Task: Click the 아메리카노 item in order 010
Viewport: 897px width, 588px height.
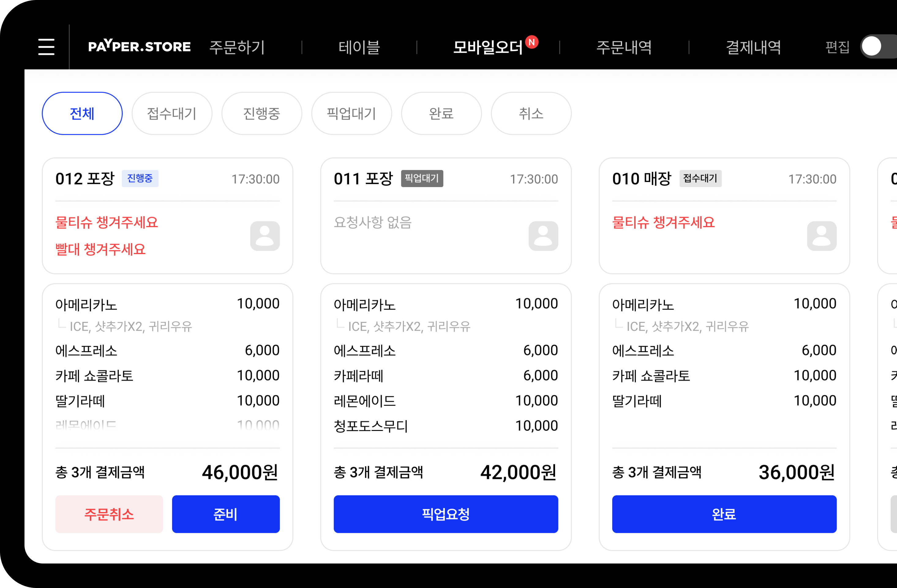Action: 643,304
